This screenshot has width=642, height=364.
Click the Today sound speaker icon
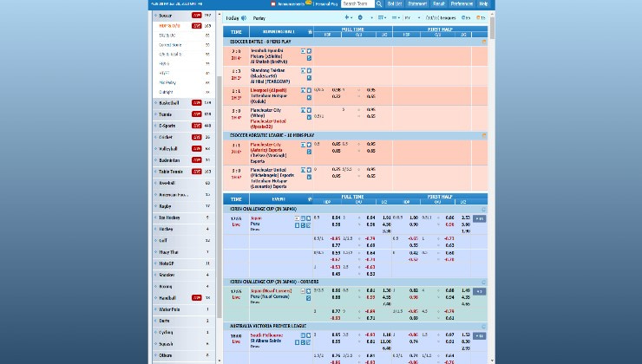pyautogui.click(x=244, y=18)
